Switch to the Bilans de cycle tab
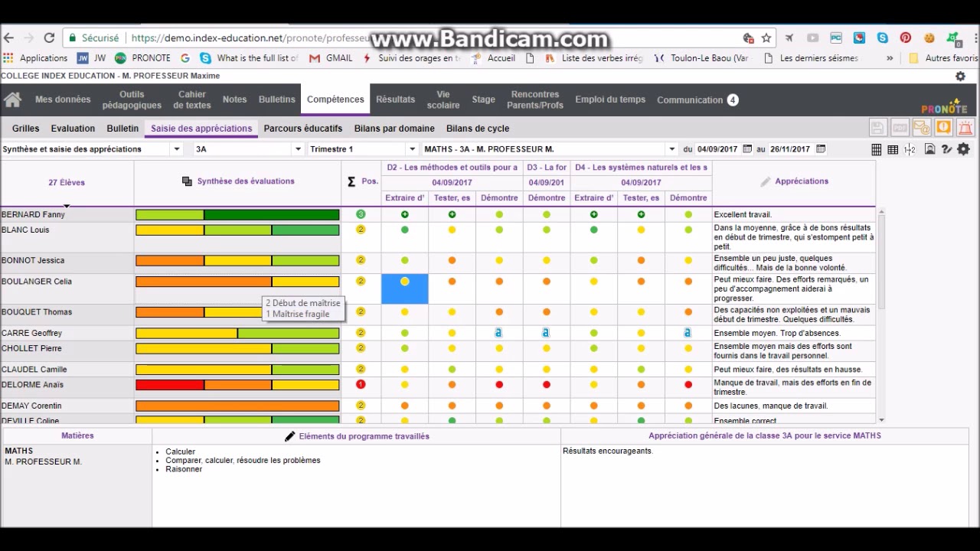The image size is (980, 551). click(x=478, y=129)
